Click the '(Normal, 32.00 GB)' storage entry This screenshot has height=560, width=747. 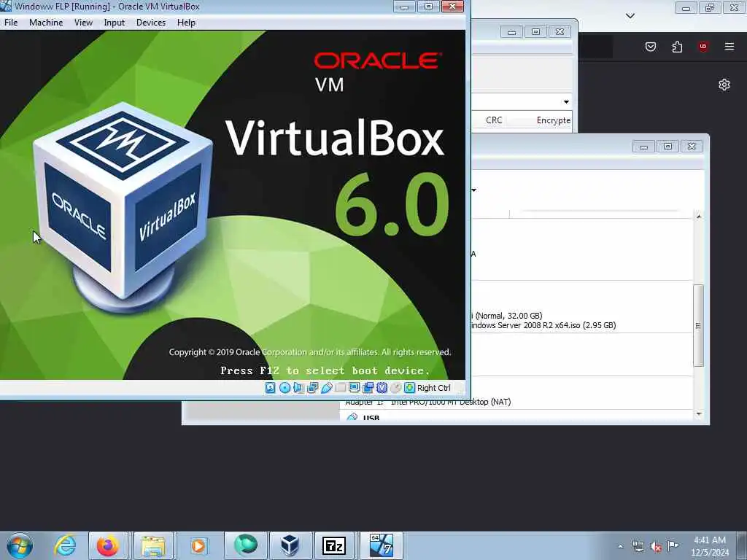coord(508,316)
